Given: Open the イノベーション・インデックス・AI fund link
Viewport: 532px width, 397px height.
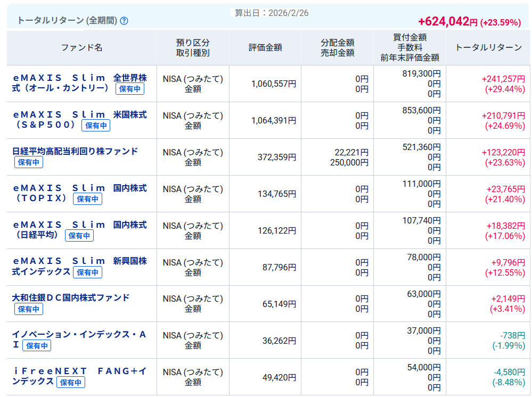Looking at the screenshot, I should [79, 340].
